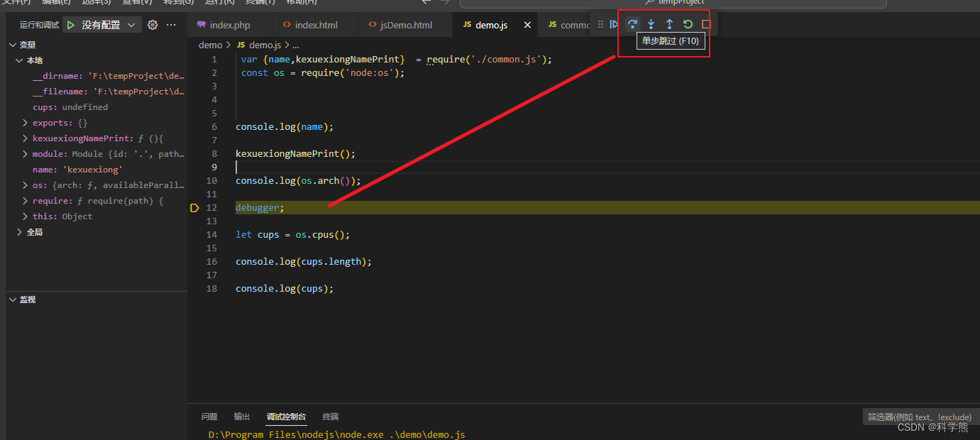
Task: Open the 问题 problems panel tab
Action: point(209,417)
